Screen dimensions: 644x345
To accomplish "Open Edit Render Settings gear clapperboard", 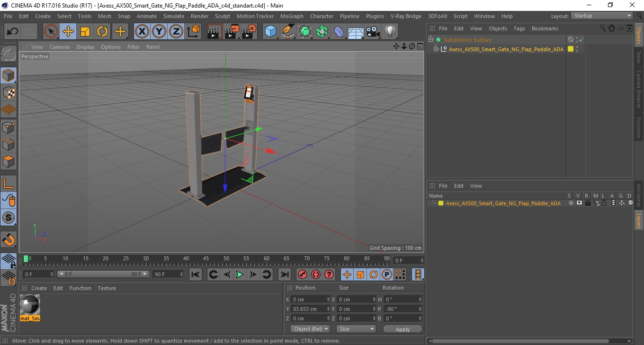I will 249,32.
